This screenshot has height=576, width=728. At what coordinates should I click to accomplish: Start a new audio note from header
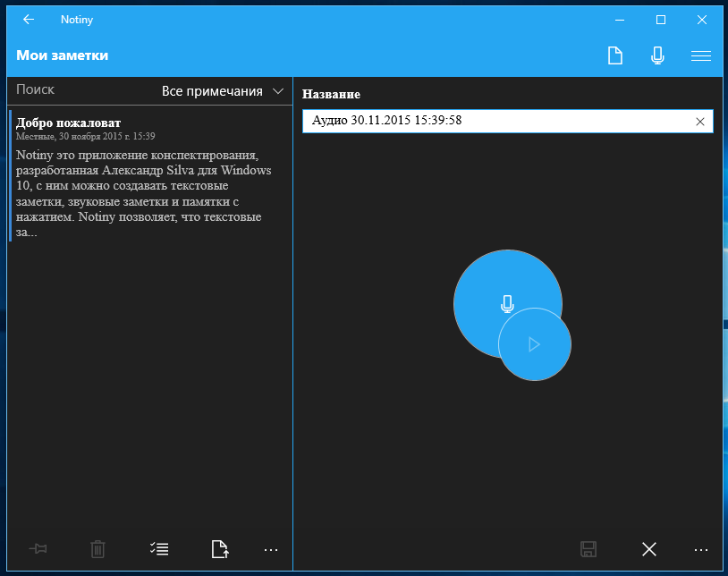pyautogui.click(x=657, y=55)
